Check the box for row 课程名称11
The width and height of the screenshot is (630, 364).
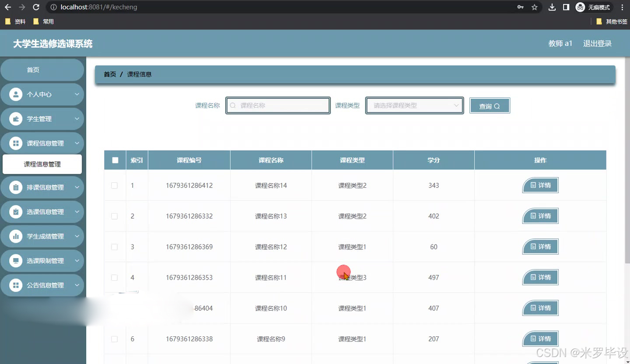coord(114,277)
